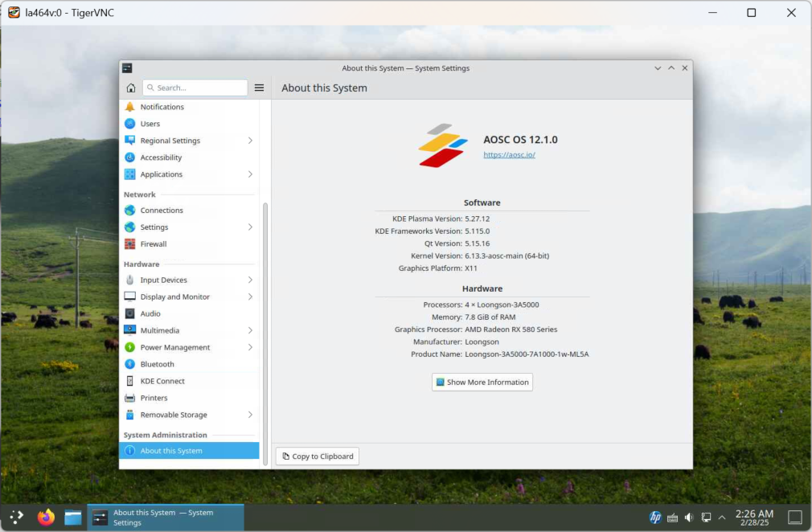Image resolution: width=812 pixels, height=532 pixels.
Task: Open KDE Connect phone icon
Action: point(130,381)
